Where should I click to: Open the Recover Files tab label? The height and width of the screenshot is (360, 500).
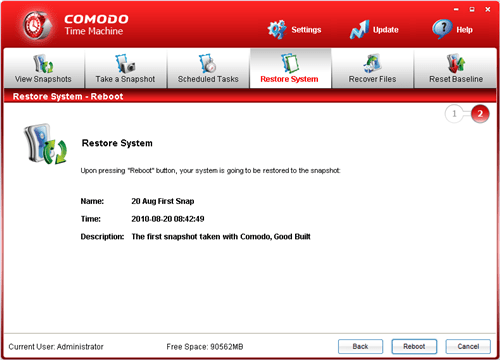[x=372, y=79]
